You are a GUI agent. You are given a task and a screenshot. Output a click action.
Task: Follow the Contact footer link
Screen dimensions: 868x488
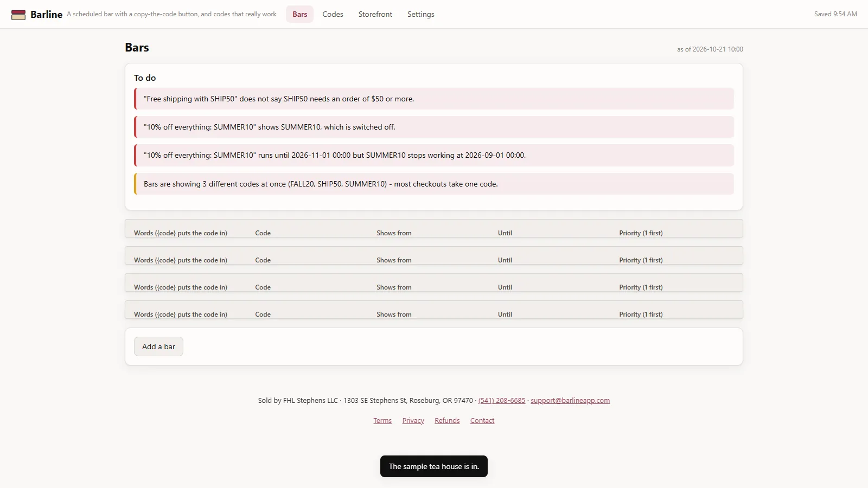point(482,421)
